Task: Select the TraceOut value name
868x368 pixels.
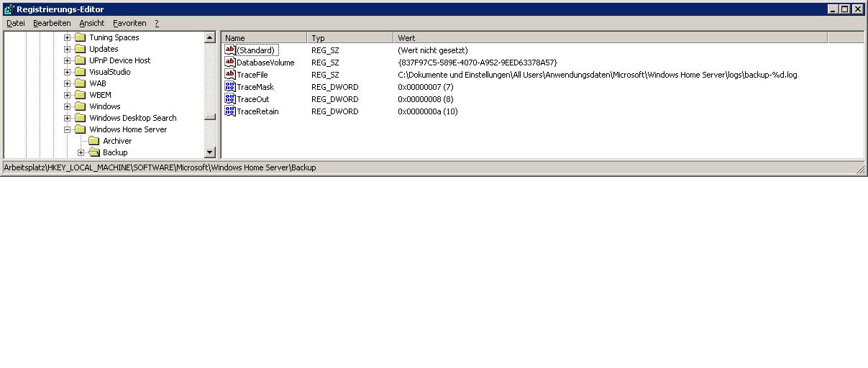Action: pos(253,99)
